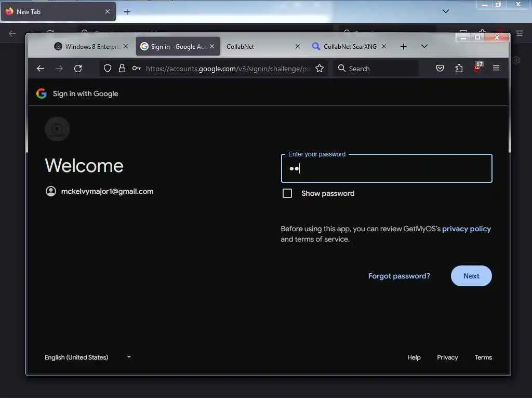
Task: Click the Forgot password? link
Action: pos(399,276)
